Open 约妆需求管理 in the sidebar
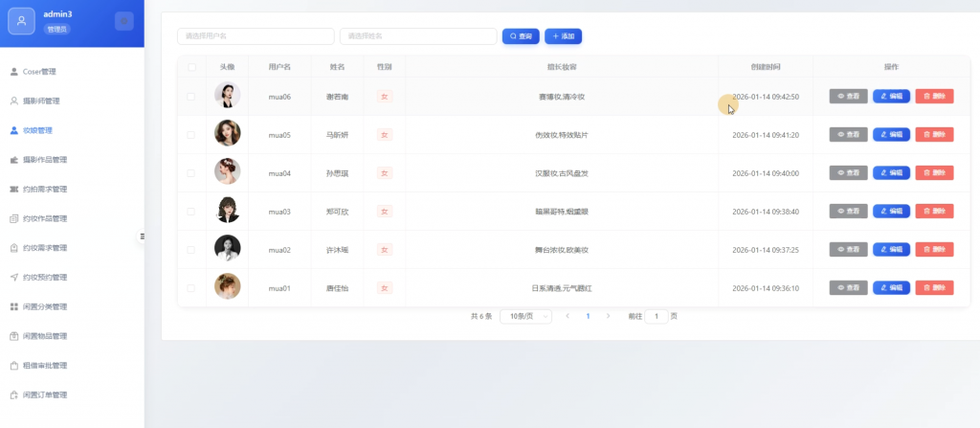 (x=44, y=248)
